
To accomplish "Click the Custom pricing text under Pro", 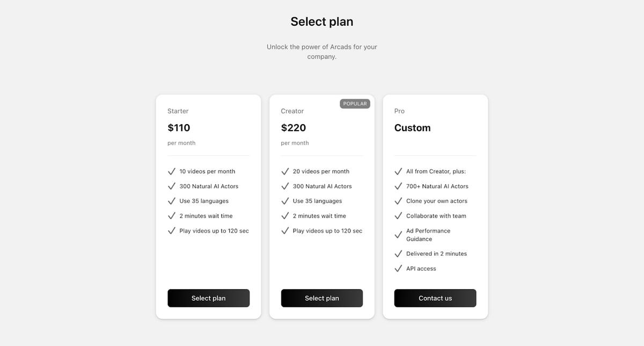I will [412, 127].
